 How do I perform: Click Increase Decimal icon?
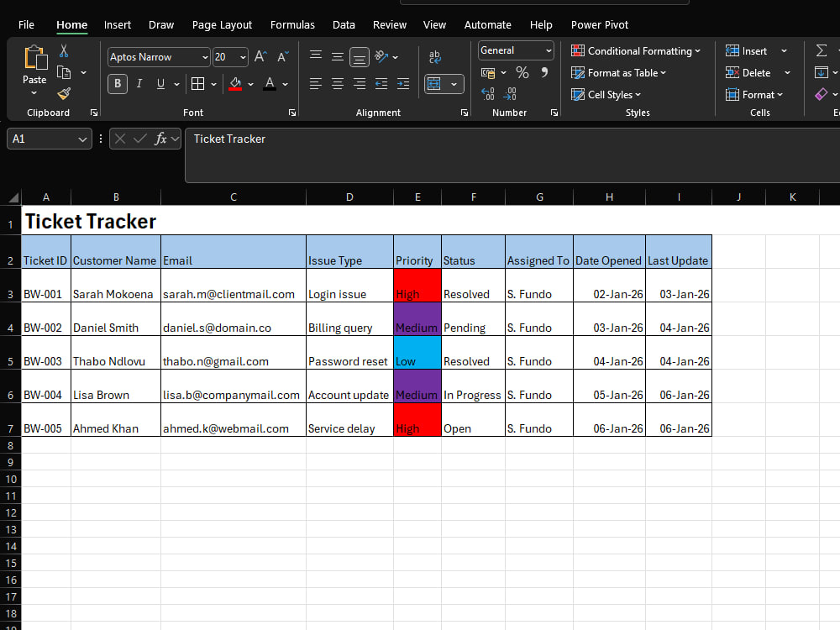coord(488,94)
